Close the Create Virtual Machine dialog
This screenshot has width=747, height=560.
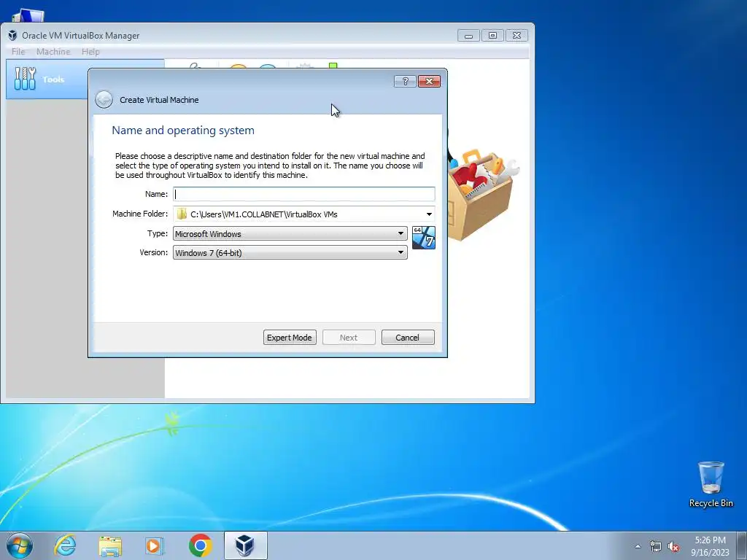click(x=429, y=82)
